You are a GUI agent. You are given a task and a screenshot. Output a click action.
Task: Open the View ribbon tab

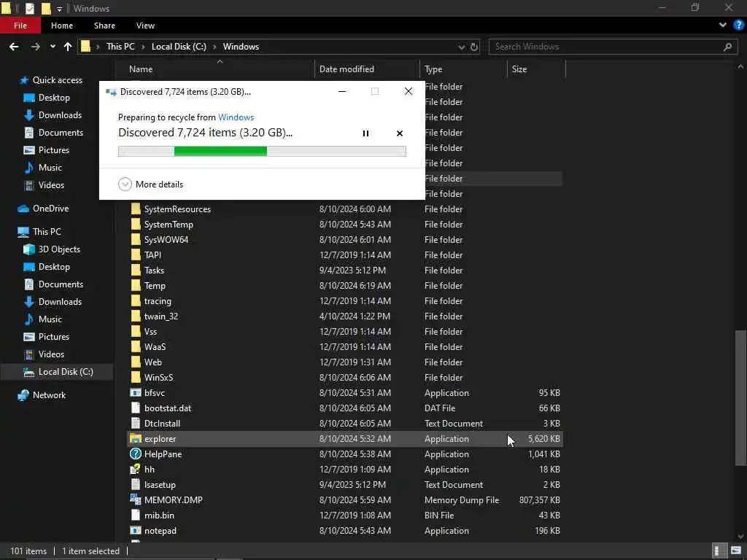(x=145, y=26)
